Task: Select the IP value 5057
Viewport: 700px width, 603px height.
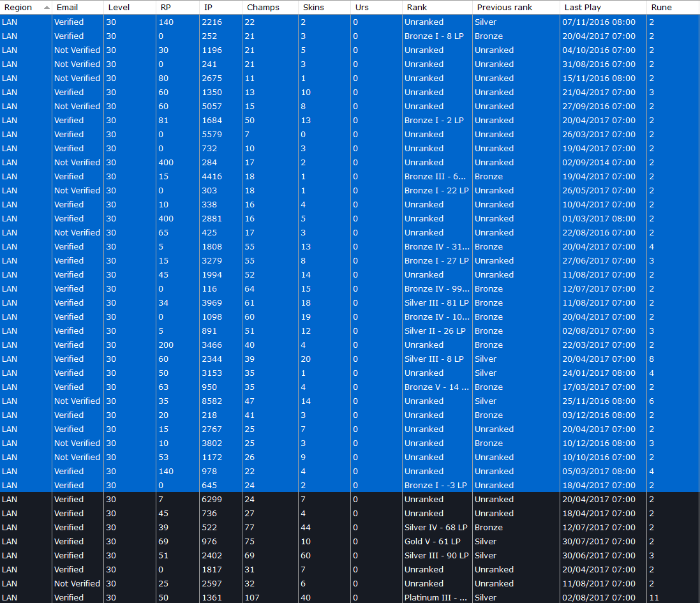Action: pyautogui.click(x=212, y=106)
